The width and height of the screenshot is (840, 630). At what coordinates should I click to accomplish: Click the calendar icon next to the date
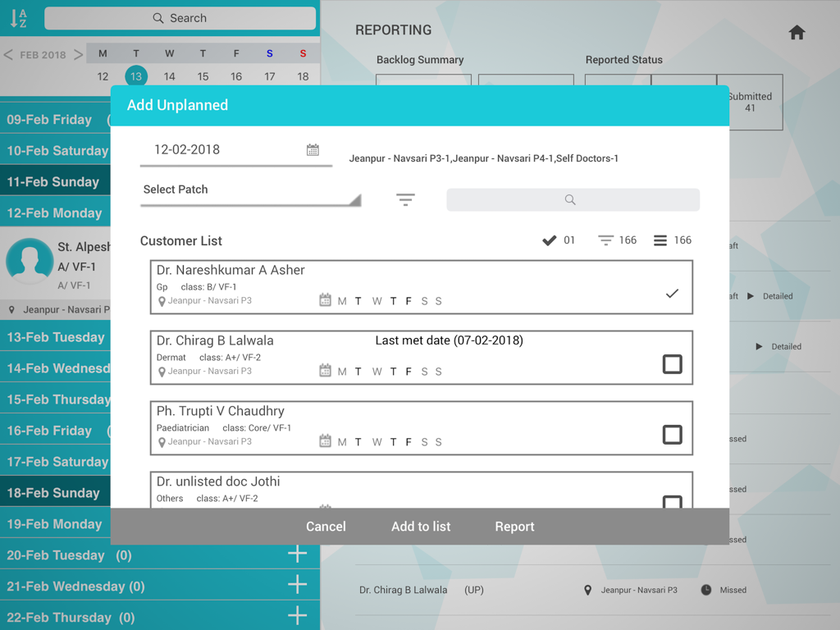point(313,149)
